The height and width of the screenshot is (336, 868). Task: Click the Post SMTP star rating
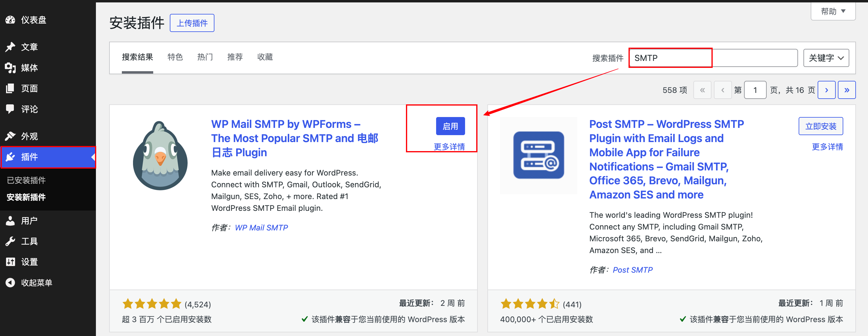[x=530, y=304]
